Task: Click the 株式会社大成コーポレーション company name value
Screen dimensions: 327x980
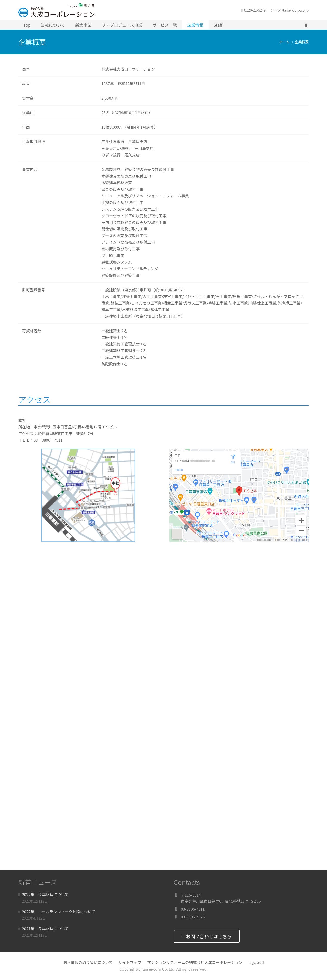Action: 128,69
